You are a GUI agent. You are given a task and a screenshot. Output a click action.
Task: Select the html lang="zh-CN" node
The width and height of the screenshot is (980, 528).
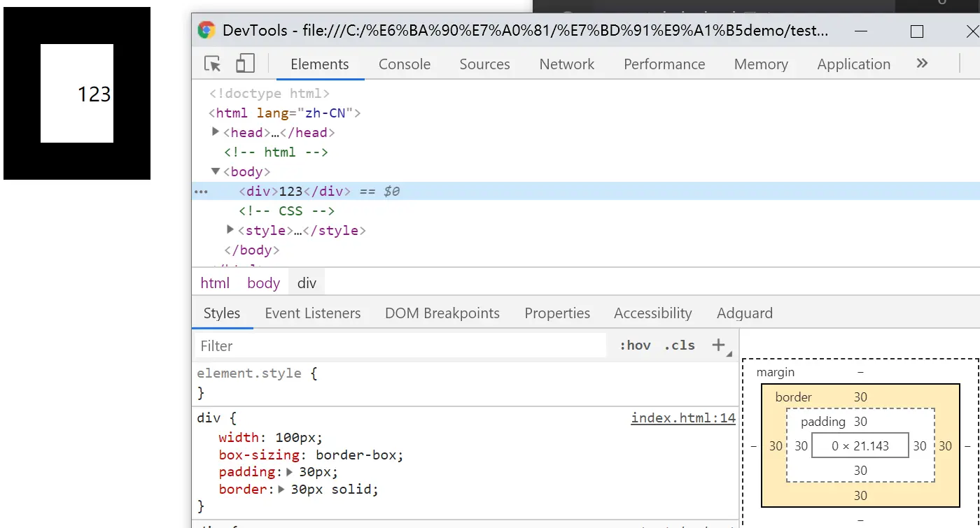(285, 113)
